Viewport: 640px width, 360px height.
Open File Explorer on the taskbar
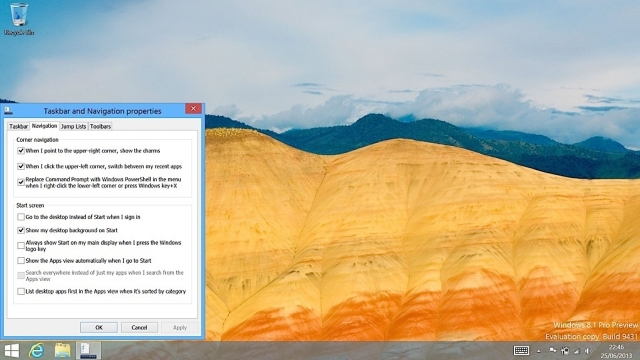(62, 351)
